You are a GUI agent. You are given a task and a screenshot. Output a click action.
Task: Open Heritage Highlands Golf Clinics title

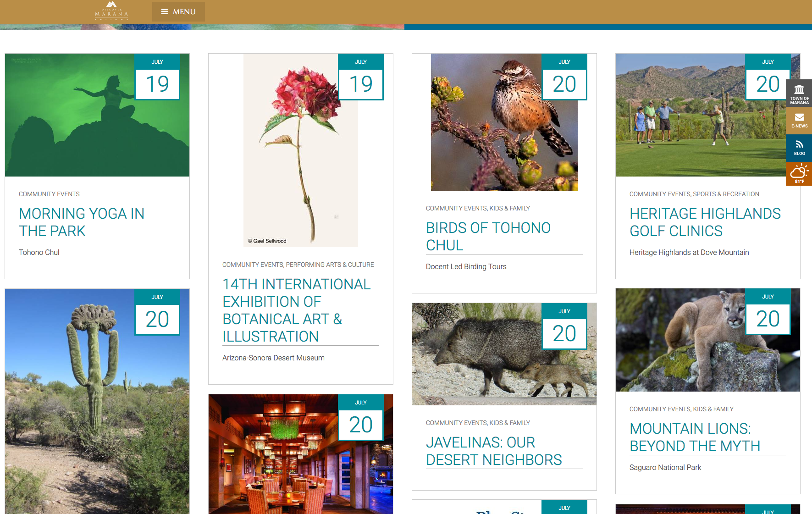click(x=705, y=222)
